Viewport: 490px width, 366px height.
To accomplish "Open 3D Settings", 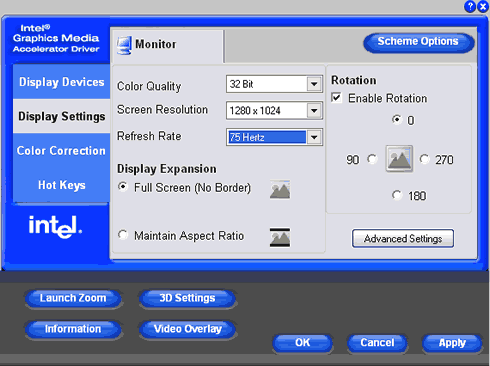I will coord(187,298).
